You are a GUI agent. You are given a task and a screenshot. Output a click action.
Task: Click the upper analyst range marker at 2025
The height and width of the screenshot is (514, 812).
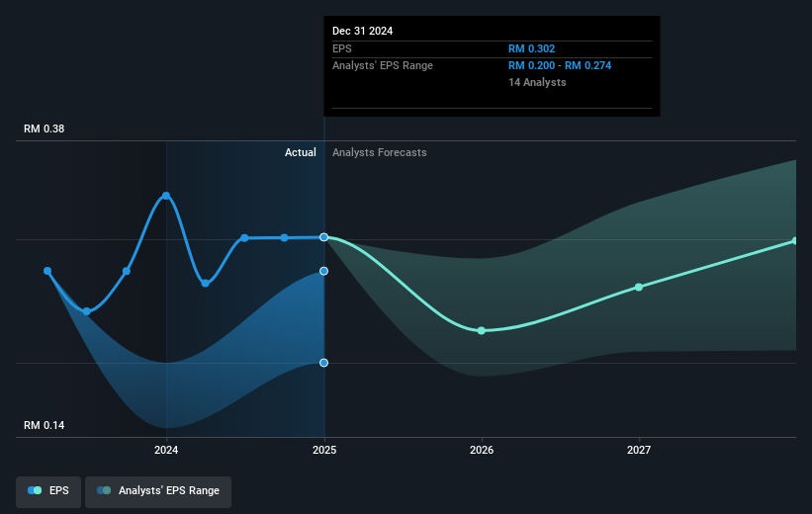tap(323, 271)
